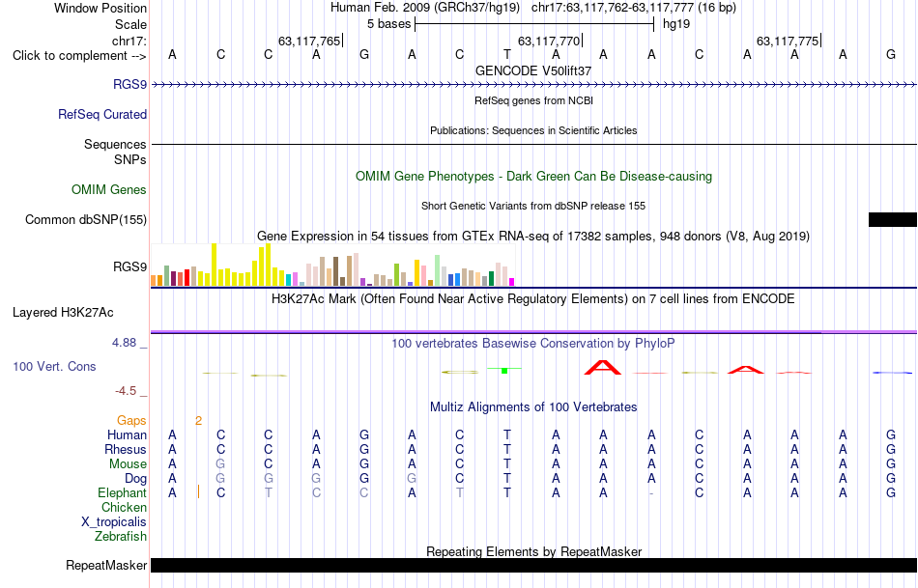Click the 'Click to complement -->' label
Screen dimensions: 918x588
[79, 56]
